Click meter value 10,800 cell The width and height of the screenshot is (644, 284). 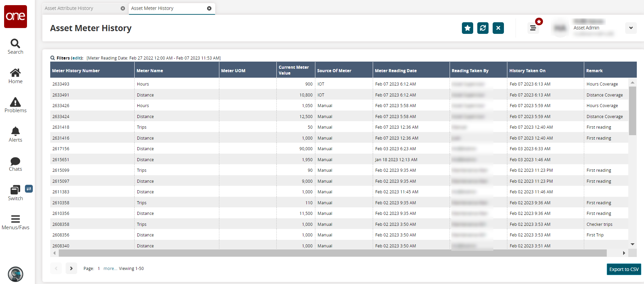pyautogui.click(x=306, y=95)
